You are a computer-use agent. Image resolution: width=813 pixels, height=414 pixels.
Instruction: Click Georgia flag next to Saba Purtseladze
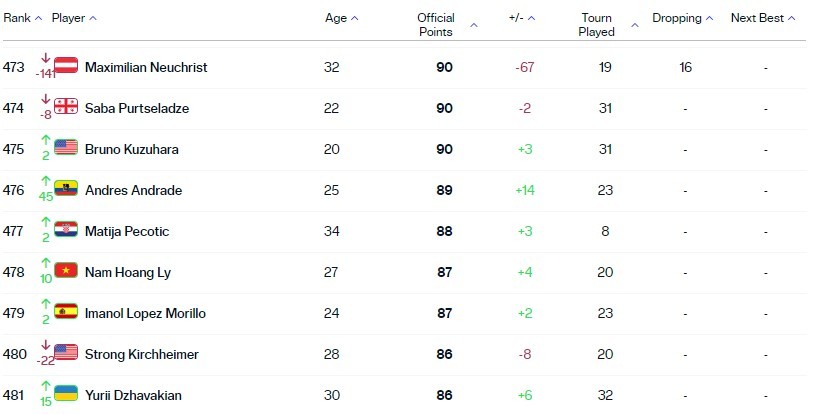[66, 106]
